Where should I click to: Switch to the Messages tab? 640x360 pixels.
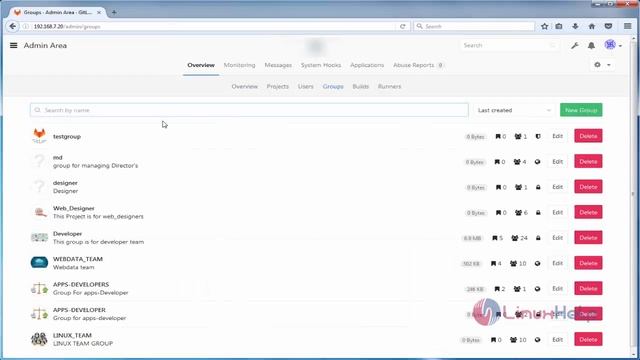(x=278, y=65)
